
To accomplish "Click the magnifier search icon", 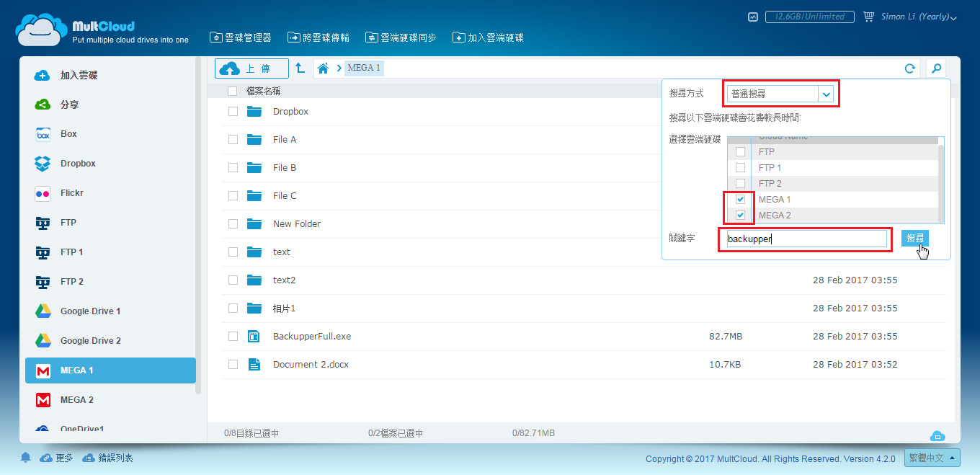I will point(936,68).
